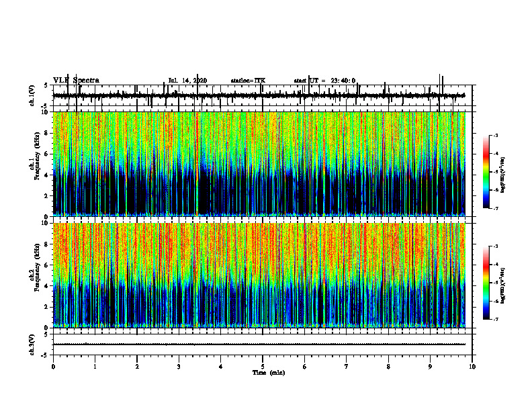Click the ch.1 spectrogram color scale bar

tap(486, 172)
